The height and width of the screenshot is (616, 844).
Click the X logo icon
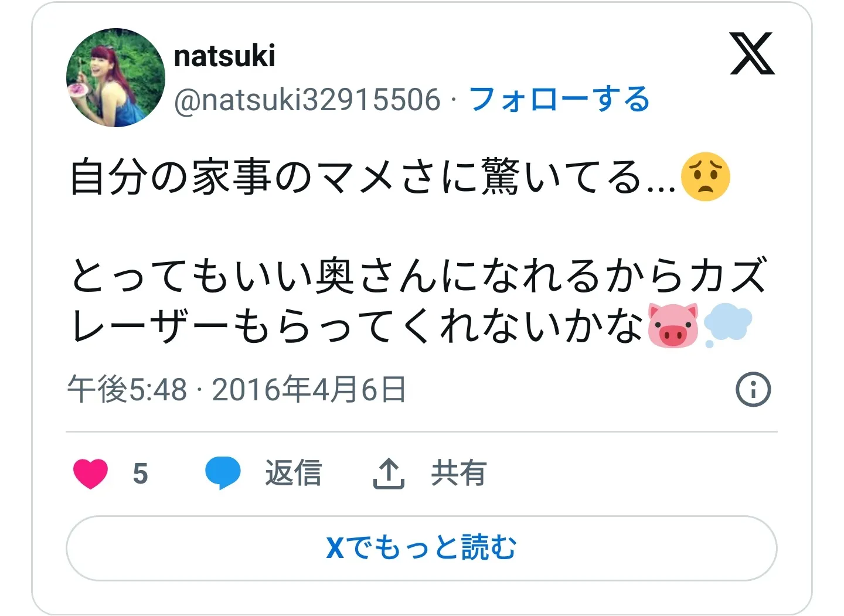coord(752,54)
